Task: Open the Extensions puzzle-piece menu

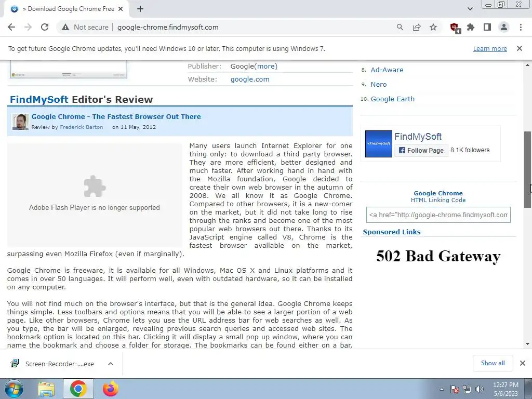Action: [x=471, y=27]
